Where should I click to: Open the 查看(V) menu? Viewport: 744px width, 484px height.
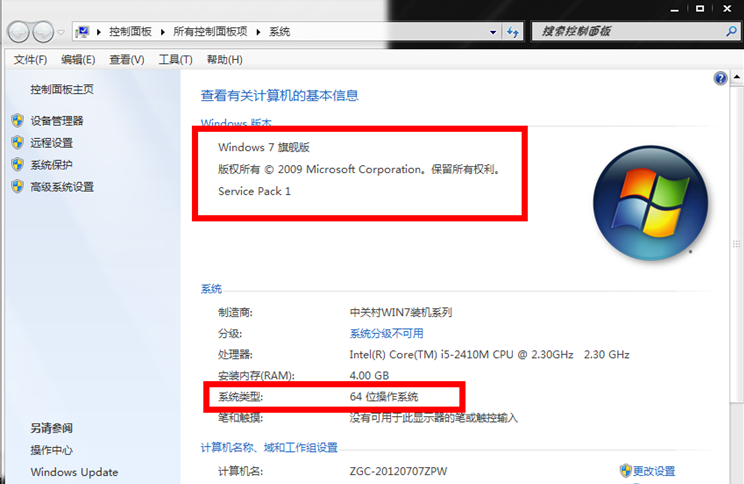[127, 60]
